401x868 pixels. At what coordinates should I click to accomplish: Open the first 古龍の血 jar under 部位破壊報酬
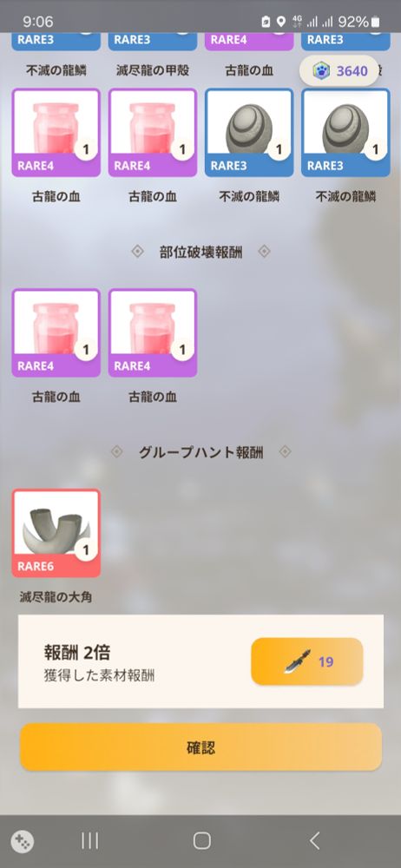56,332
